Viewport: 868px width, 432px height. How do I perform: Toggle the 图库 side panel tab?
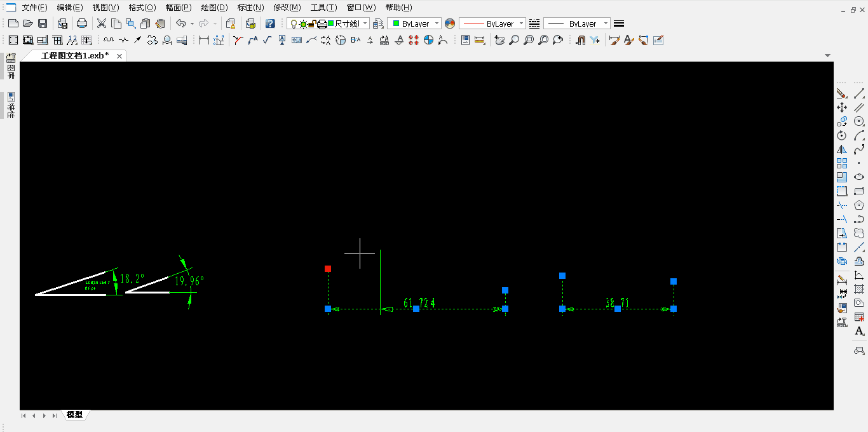(11, 67)
